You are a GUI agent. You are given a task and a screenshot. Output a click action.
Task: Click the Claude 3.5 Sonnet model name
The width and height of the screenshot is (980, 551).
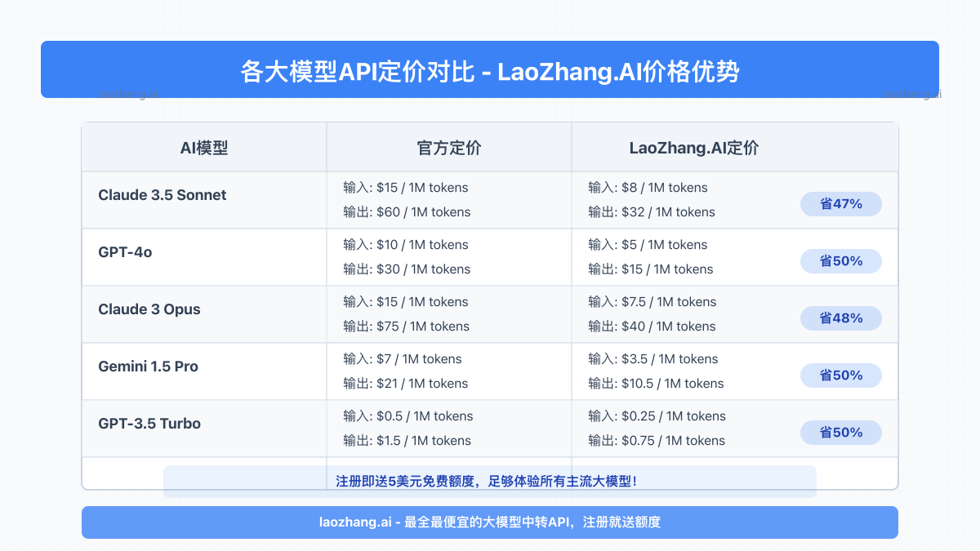163,195
